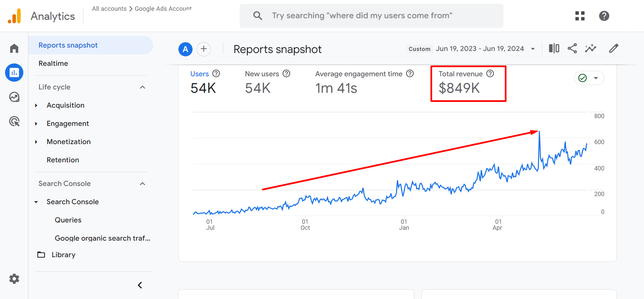Open the Library item
This screenshot has width=644, height=299.
tap(64, 255)
